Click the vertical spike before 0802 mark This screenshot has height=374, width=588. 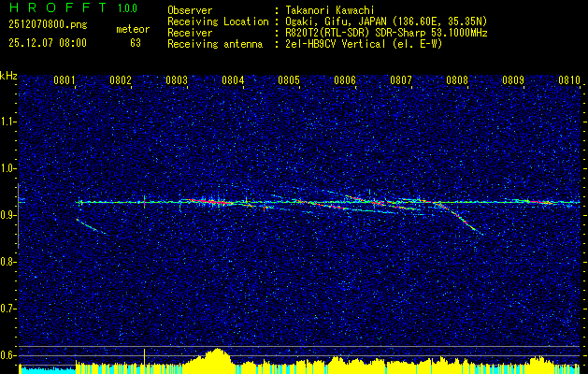point(144,202)
